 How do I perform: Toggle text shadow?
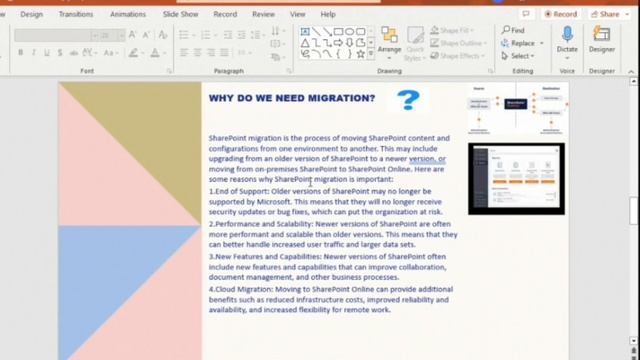pos(60,53)
